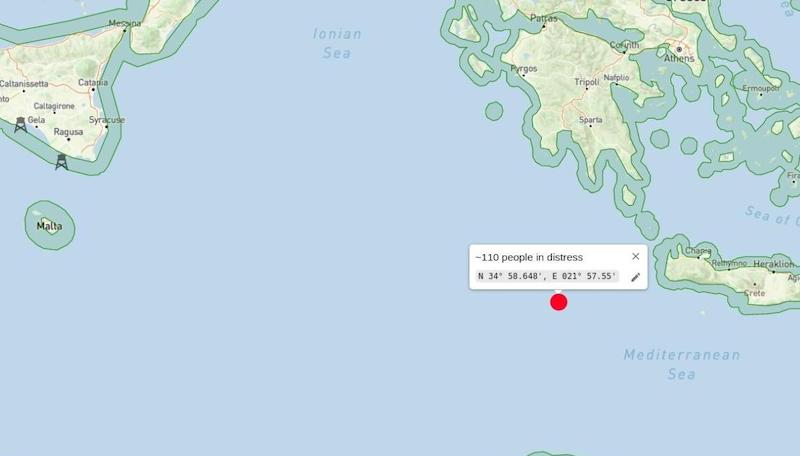
Task: Click the pencil edit icon in popup
Action: click(x=635, y=277)
